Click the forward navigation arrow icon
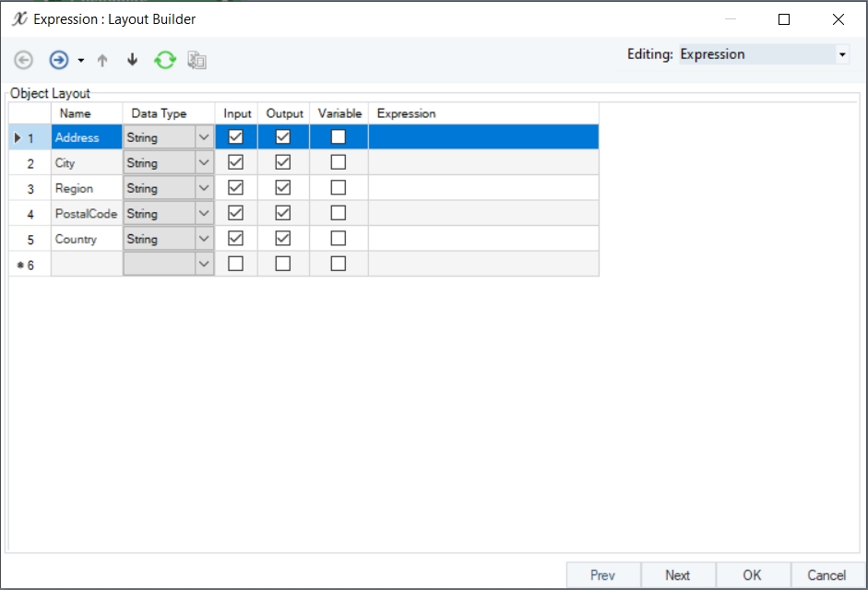Image resolution: width=868 pixels, height=590 pixels. (59, 60)
